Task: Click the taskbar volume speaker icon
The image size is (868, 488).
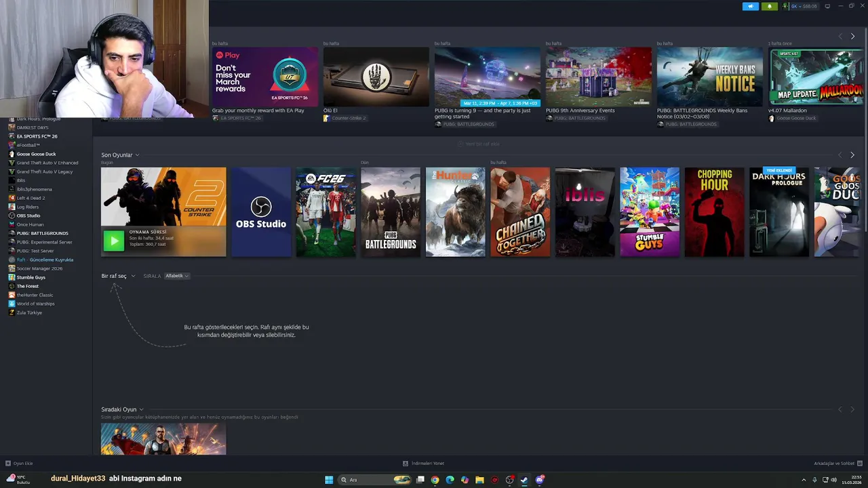Action: [833, 480]
